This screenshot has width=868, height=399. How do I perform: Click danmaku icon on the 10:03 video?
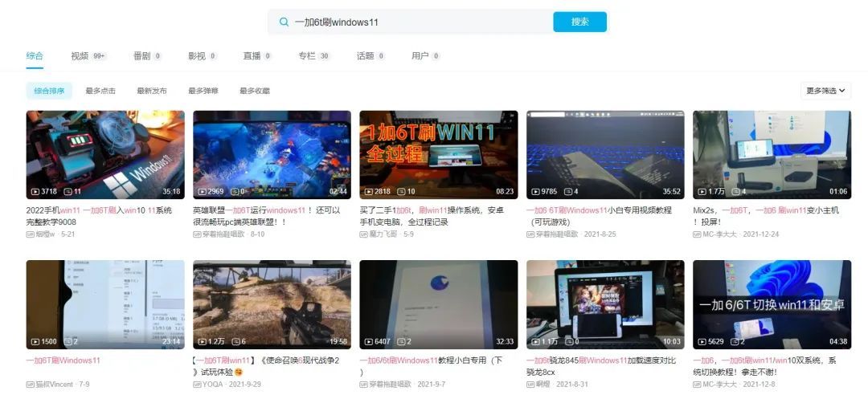pos(570,341)
